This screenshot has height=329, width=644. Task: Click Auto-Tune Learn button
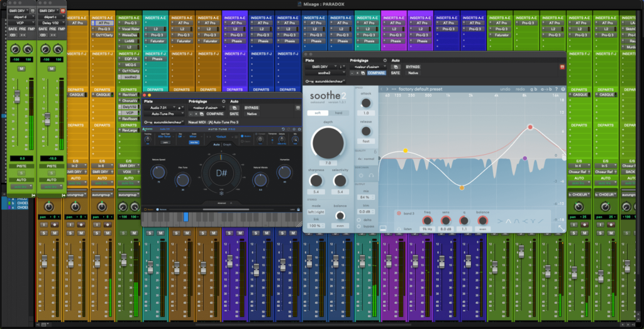click(165, 143)
